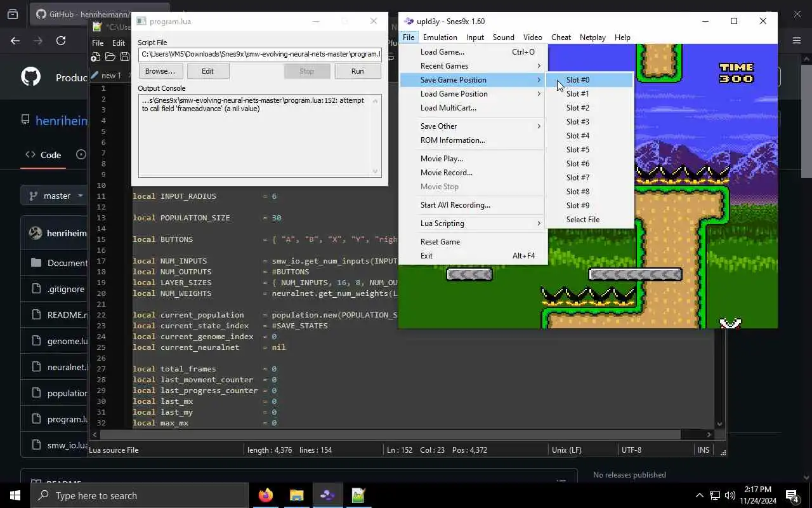Screen dimensions: 812x508
Task: Open the genome.lua file link on GitHub
Action: [67, 341]
